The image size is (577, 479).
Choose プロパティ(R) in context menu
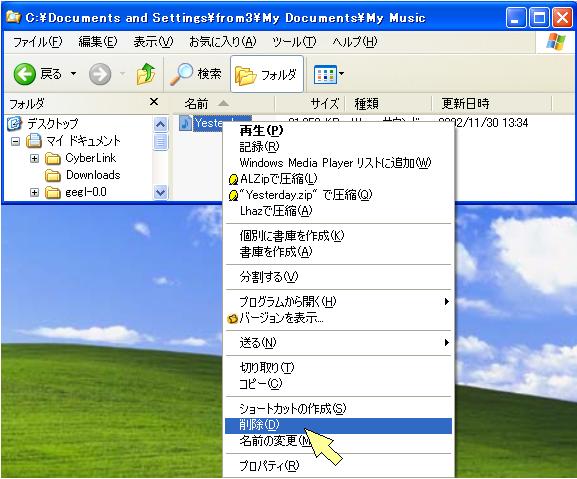coord(339,466)
